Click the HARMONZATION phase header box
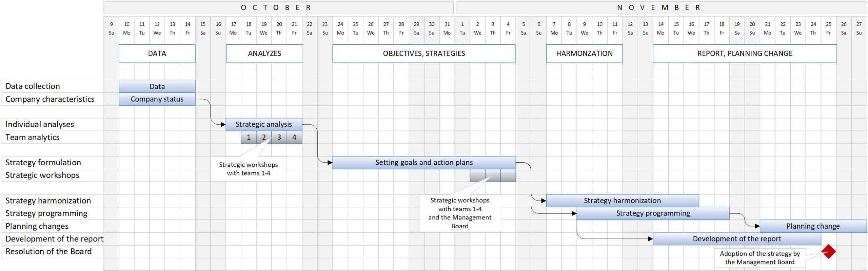 pos(584,54)
